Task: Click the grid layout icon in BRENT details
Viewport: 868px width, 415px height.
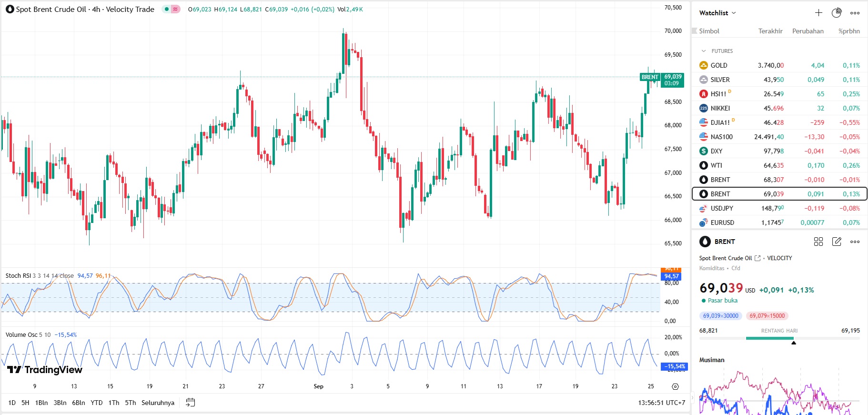Action: 818,242
